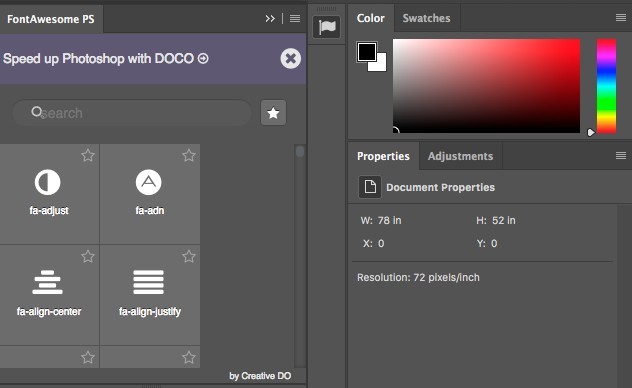Click the black foreground color swatch

pos(366,52)
